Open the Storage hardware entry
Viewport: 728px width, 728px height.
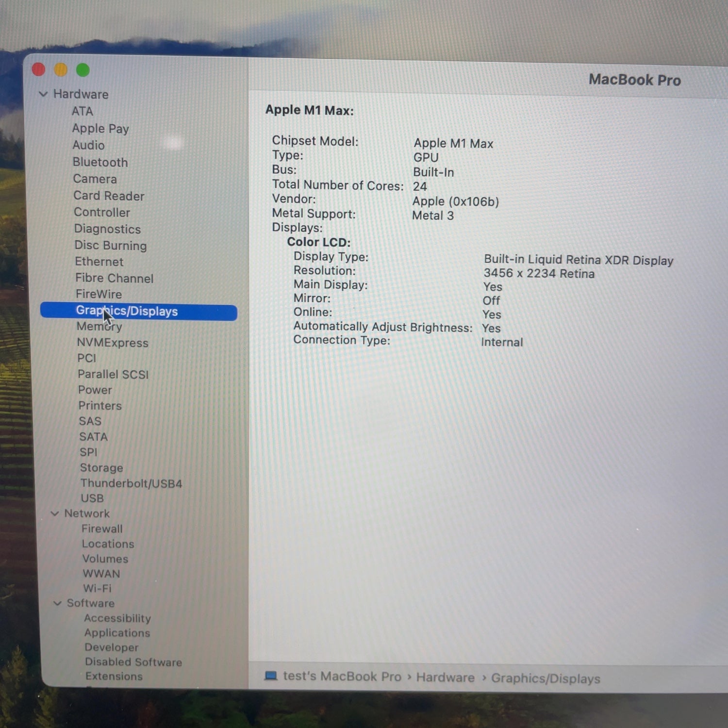click(x=101, y=468)
